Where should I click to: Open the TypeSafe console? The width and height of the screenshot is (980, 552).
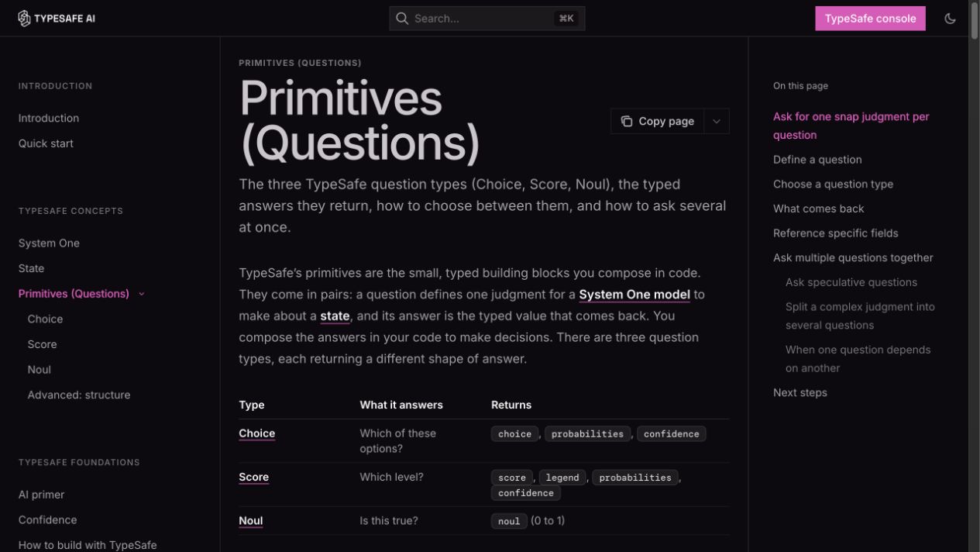pyautogui.click(x=870, y=19)
